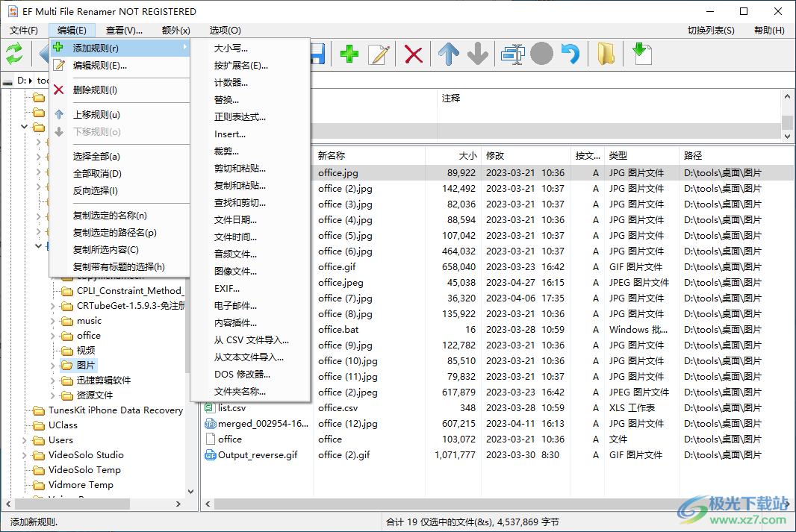Open the 查看(V) menu
796x532 pixels.
click(x=125, y=31)
